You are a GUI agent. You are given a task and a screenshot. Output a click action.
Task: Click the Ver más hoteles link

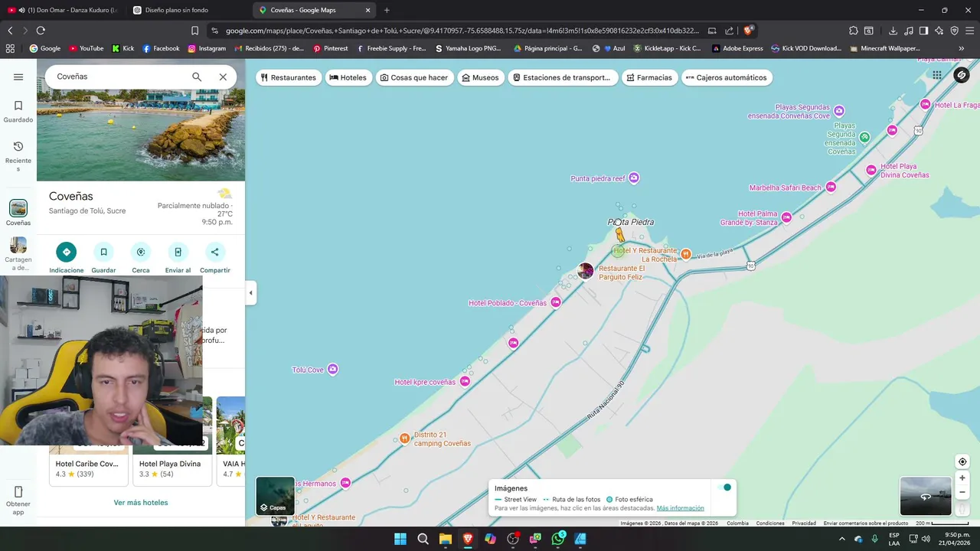coord(141,503)
